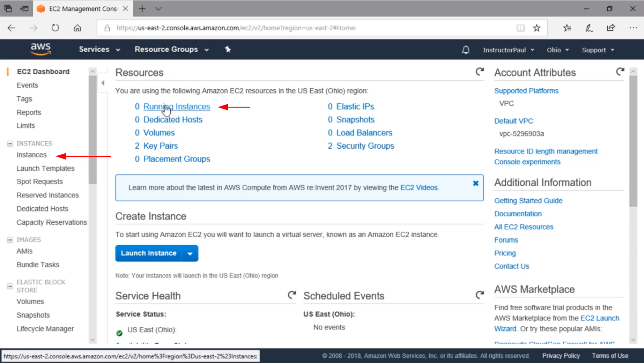Refresh the Resources section
Image resolution: width=644 pixels, height=363 pixels.
pos(479,72)
